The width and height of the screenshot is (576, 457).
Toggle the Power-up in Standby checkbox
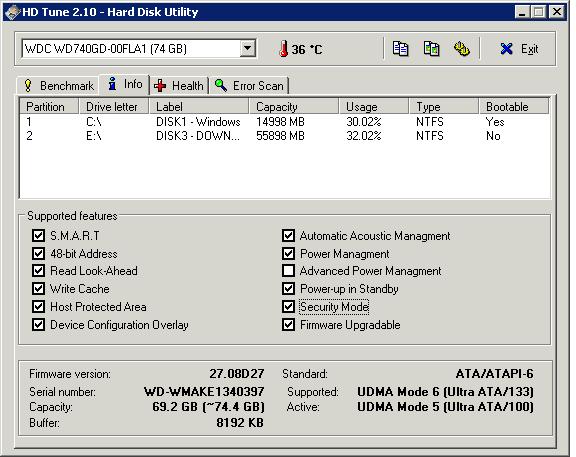coord(288,289)
